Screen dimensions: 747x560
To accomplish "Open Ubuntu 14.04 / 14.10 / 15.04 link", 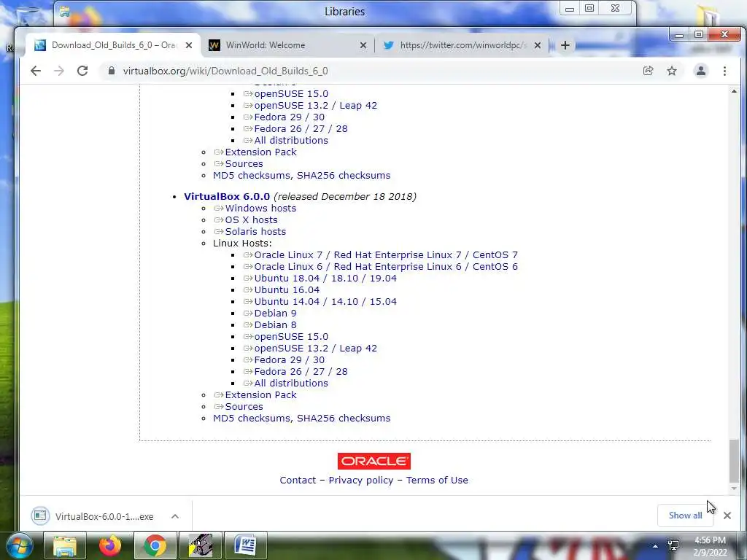I will tap(325, 301).
